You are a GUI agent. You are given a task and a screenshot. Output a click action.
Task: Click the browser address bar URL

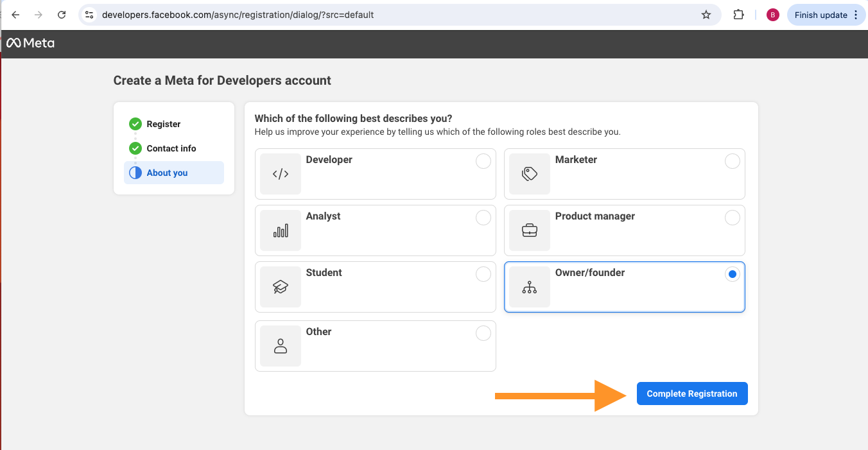point(238,15)
